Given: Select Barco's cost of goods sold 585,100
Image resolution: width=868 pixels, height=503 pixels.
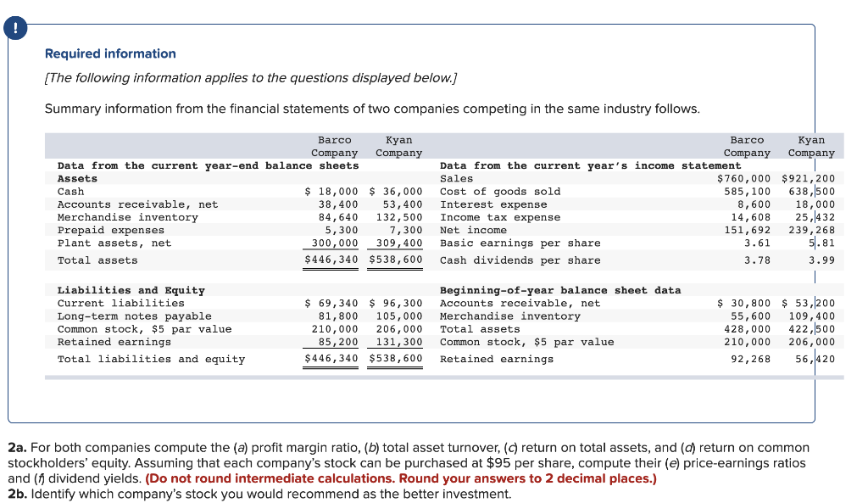Looking at the screenshot, I should pos(748,191).
